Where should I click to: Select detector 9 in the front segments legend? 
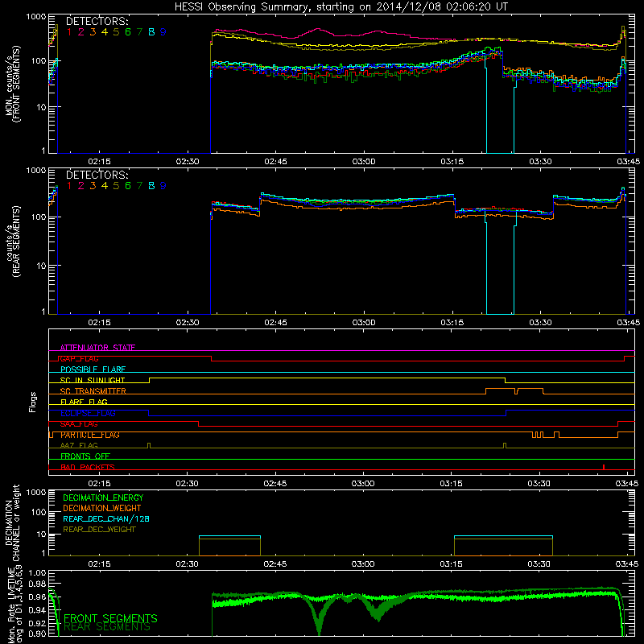point(163,32)
